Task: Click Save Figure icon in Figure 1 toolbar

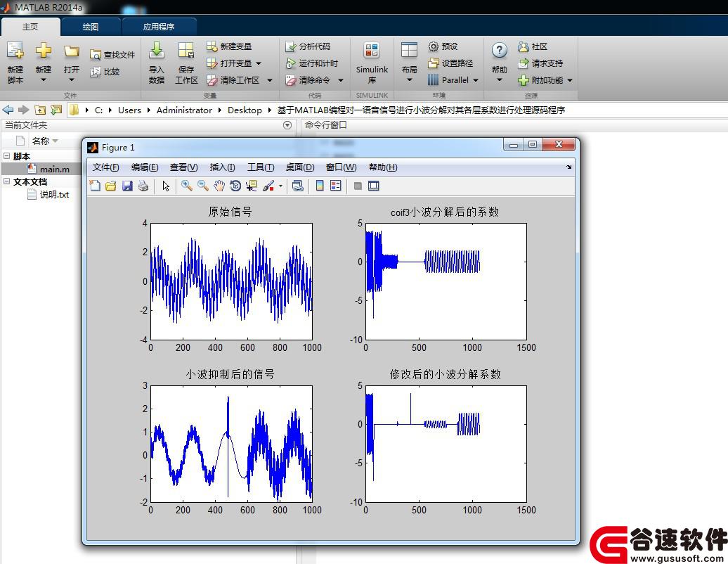Action: 127,186
